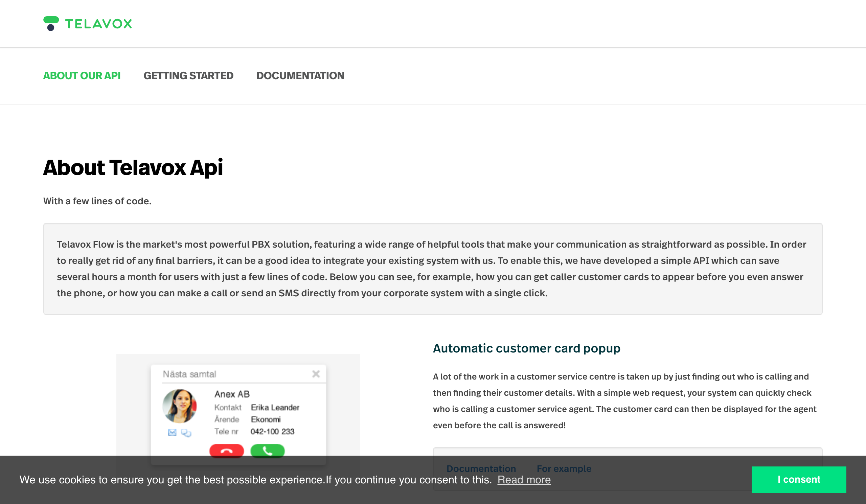Click the Nästa samtal card title

[189, 374]
